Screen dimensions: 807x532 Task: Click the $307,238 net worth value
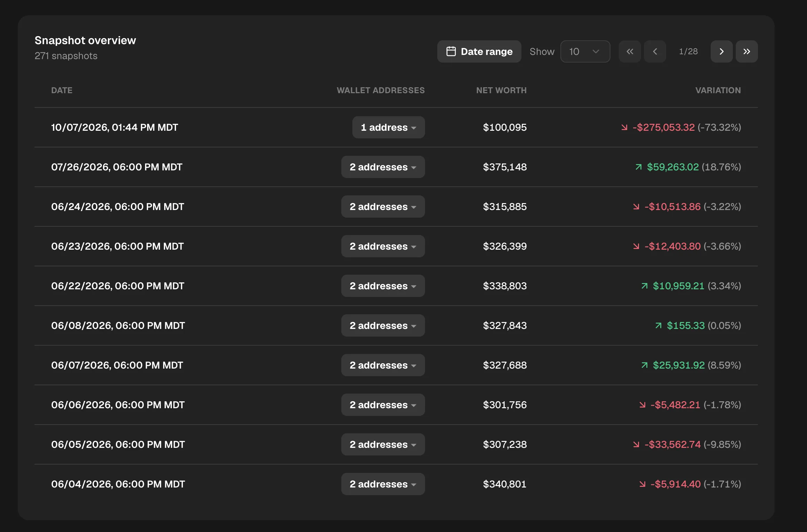505,444
